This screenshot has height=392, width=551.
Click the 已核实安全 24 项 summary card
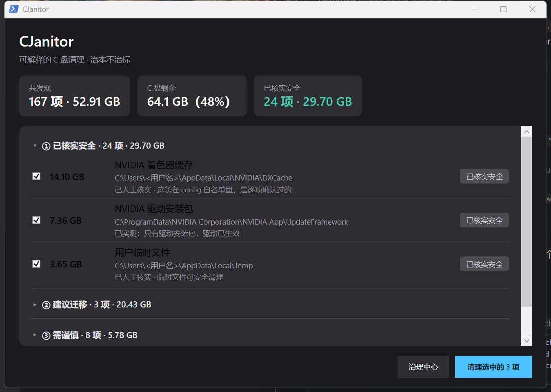(x=308, y=96)
